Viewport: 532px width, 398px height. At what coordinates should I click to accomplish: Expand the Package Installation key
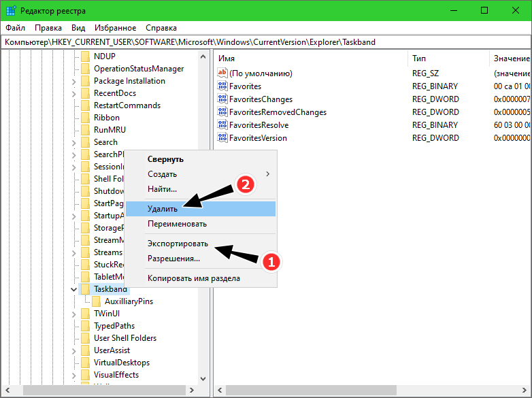[74, 81]
